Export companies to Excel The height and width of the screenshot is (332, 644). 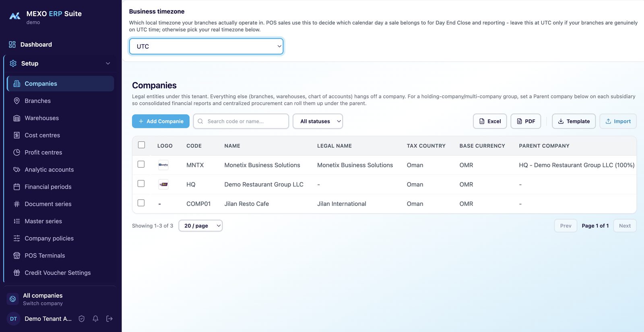click(490, 121)
